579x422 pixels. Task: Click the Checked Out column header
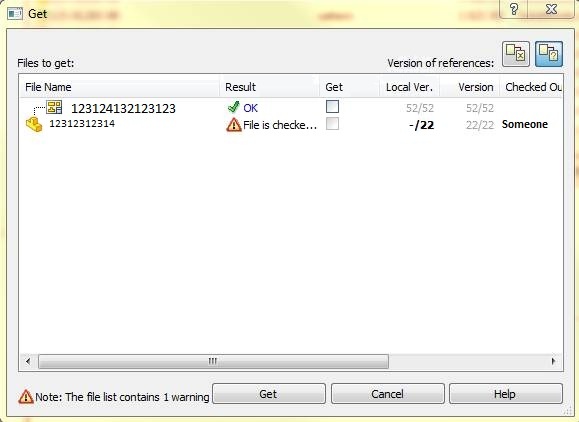(531, 87)
